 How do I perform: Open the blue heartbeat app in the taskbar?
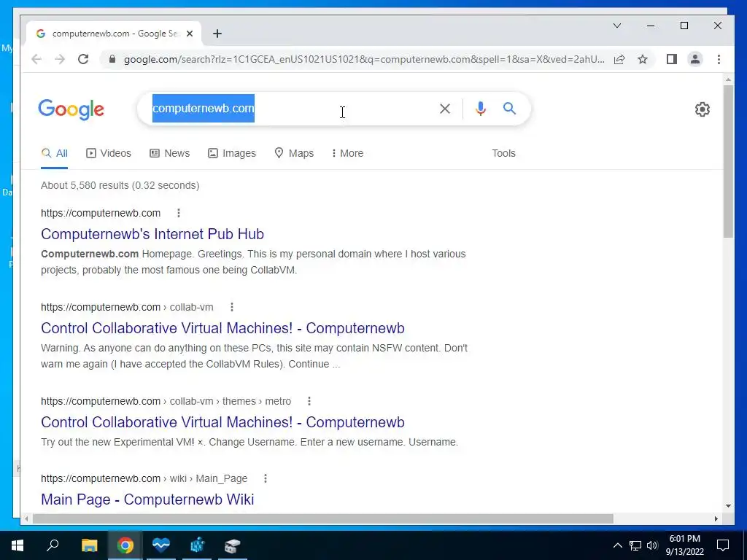click(x=161, y=545)
